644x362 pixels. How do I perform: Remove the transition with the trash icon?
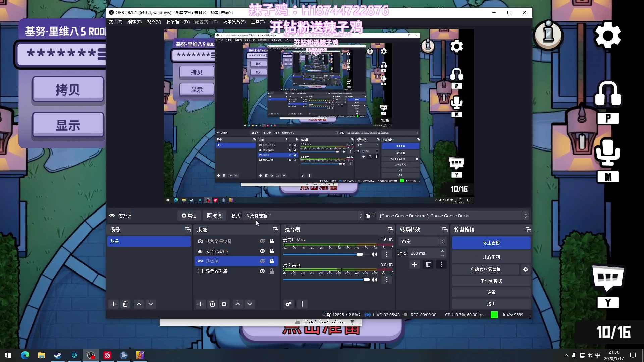pyautogui.click(x=428, y=264)
